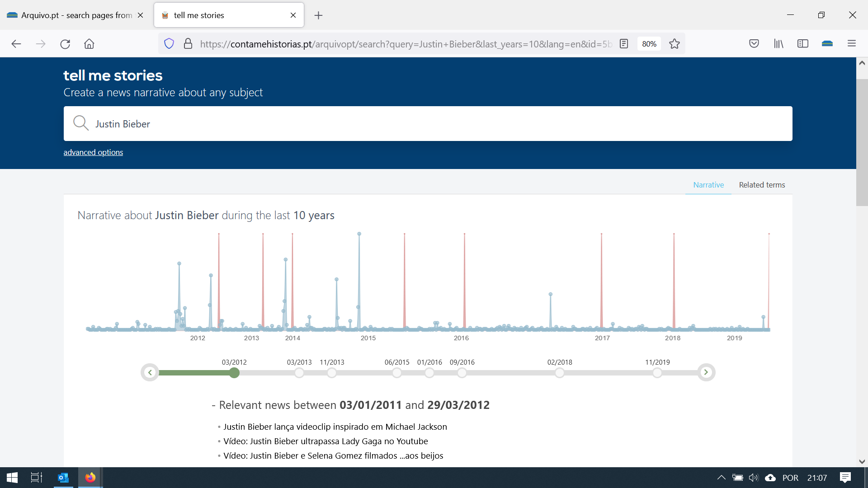Open the Library bookmarks menu
The height and width of the screenshot is (488, 868).
(778, 44)
